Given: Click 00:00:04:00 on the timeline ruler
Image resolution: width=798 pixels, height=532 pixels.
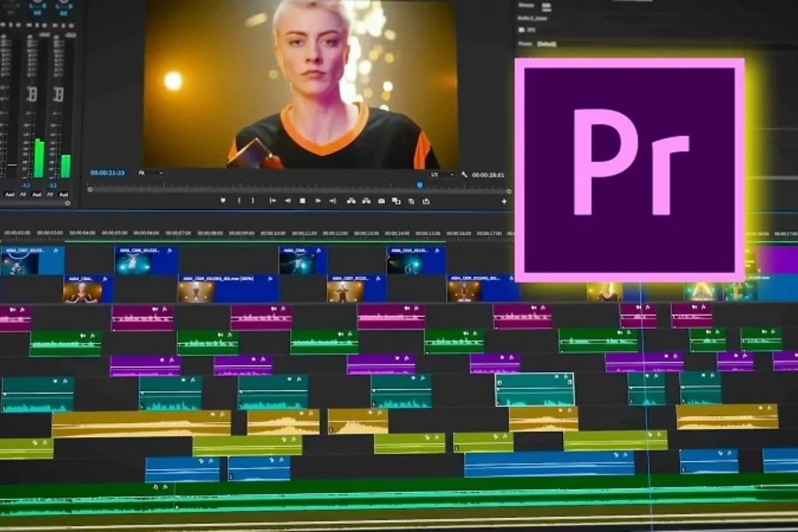Looking at the screenshot, I should click(82, 232).
